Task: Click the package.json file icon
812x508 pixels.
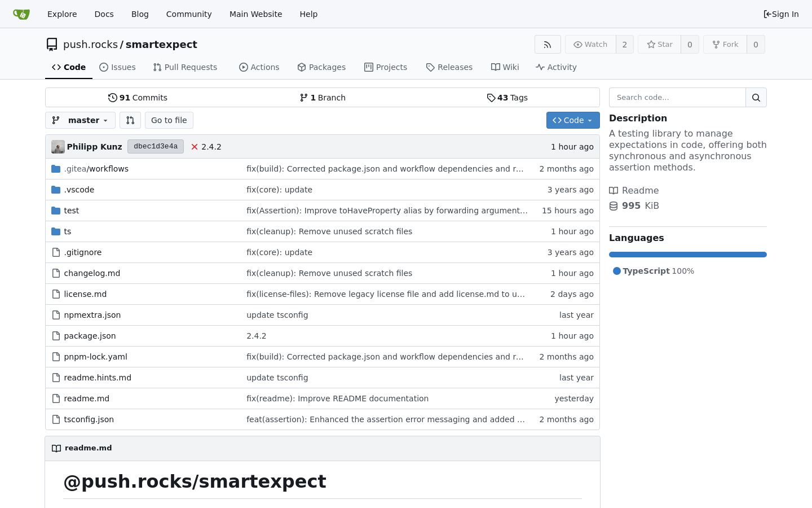Action: coord(56,336)
